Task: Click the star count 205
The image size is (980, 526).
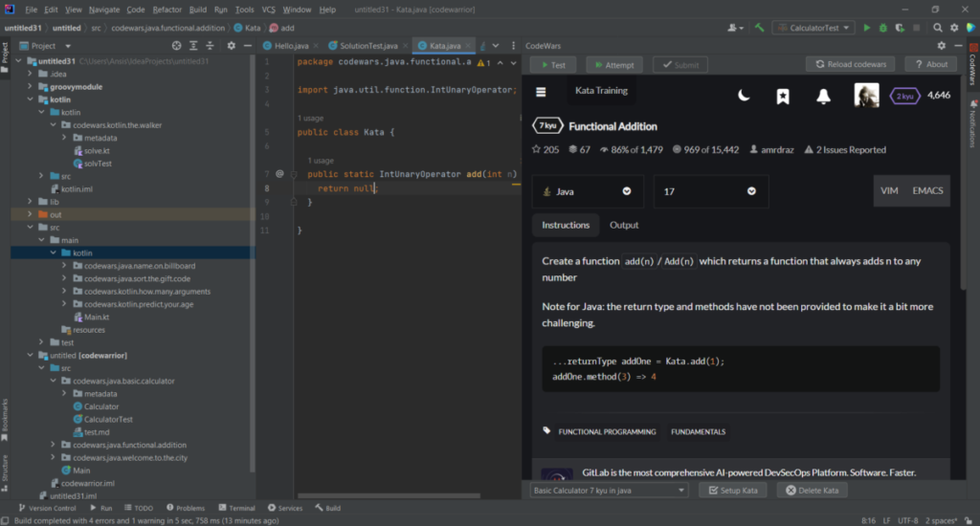Action: 546,149
